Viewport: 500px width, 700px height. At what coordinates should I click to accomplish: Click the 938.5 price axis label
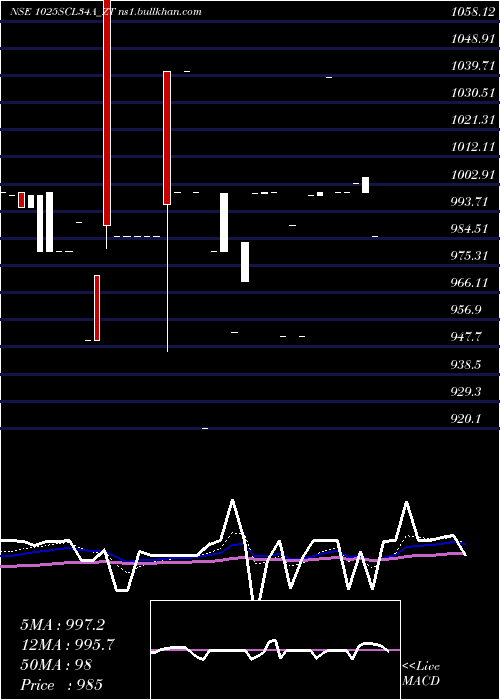(x=466, y=365)
